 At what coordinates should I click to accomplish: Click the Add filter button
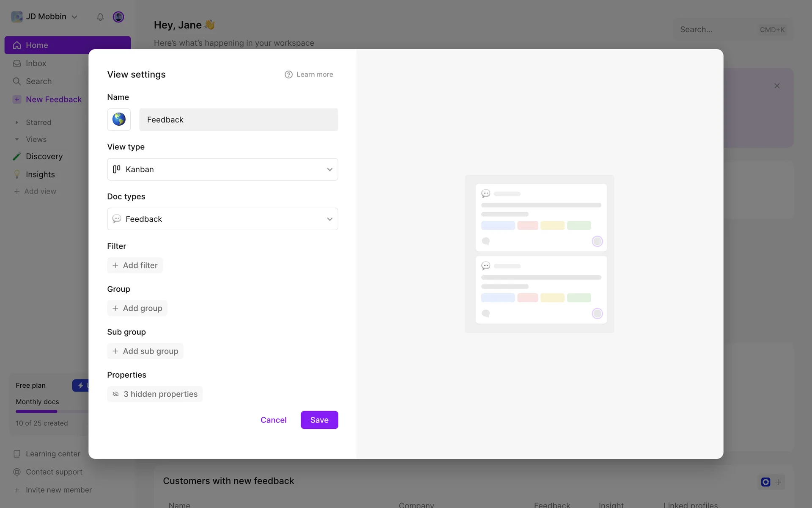point(135,265)
